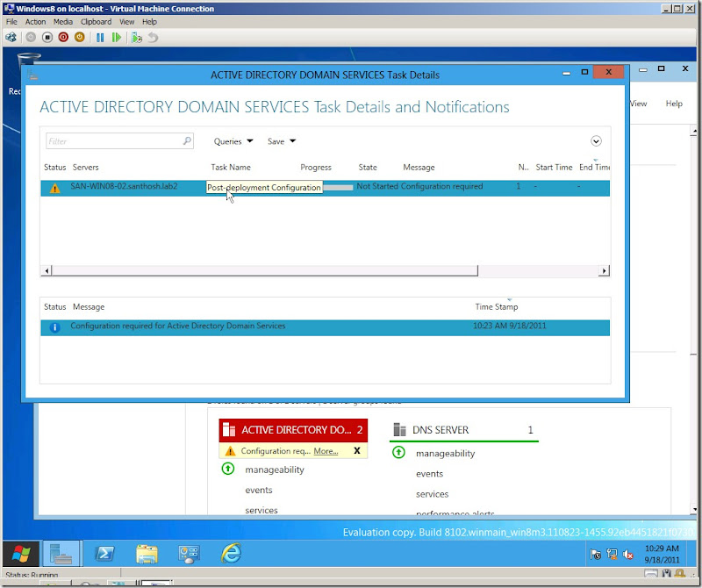Screen dimensions: 702x588
Task: Click the scroll left arrow
Action: (47, 270)
